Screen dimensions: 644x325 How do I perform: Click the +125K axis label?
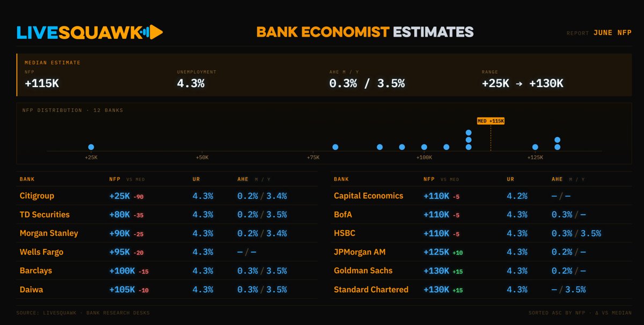[535, 157]
